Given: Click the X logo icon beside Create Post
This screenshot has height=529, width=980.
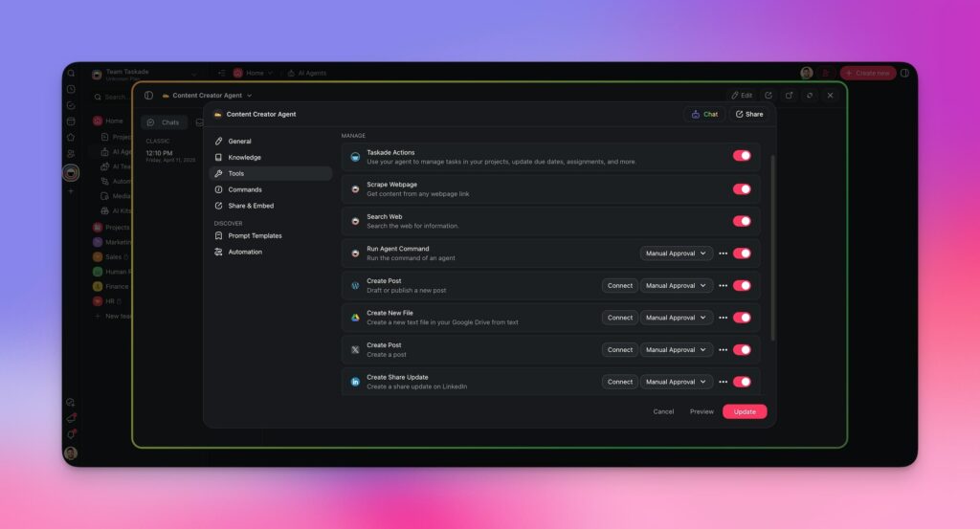Looking at the screenshot, I should [355, 349].
